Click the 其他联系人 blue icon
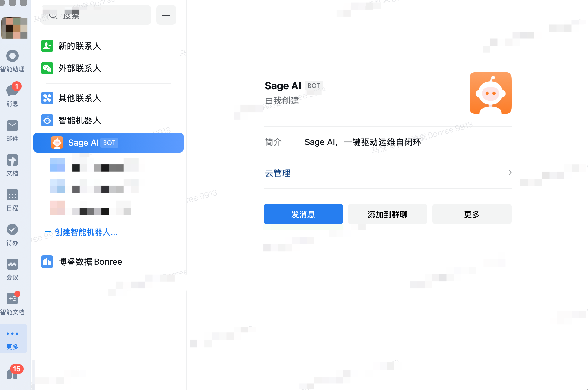The height and width of the screenshot is (390, 588). 47,98
